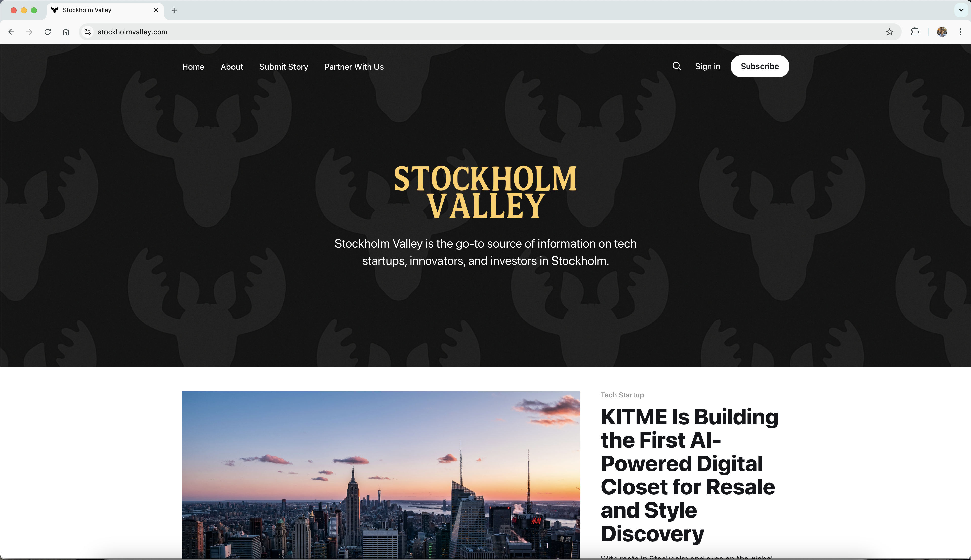Open Partner With Us page
Screen dimensions: 971x560
[x=354, y=67]
